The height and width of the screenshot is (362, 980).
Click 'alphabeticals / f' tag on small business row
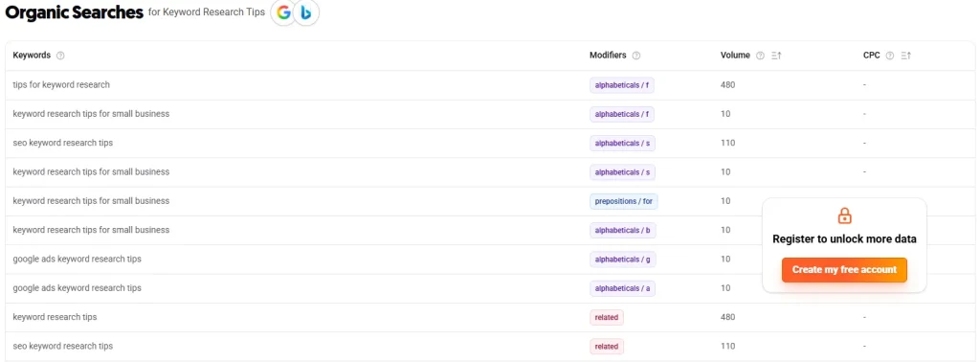(x=621, y=114)
